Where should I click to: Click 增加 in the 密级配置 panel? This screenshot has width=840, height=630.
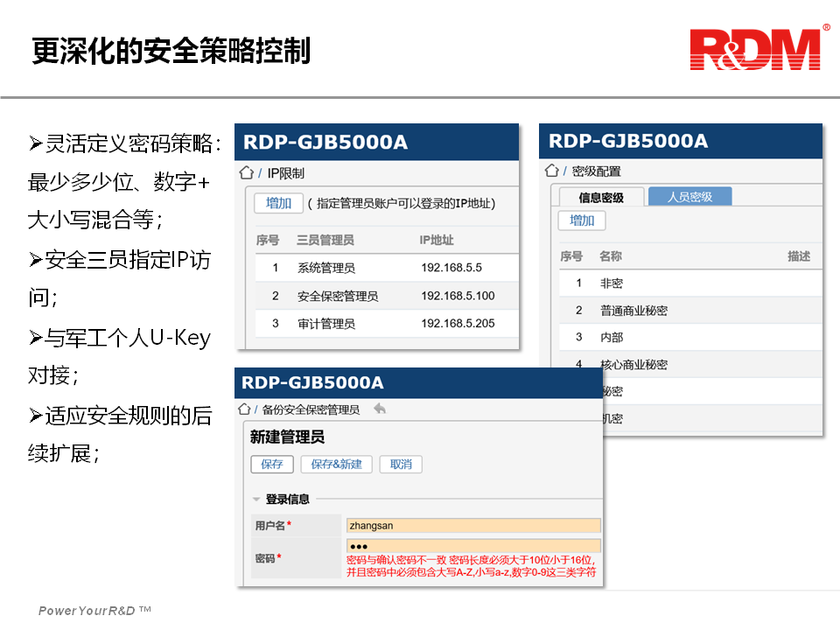582,221
